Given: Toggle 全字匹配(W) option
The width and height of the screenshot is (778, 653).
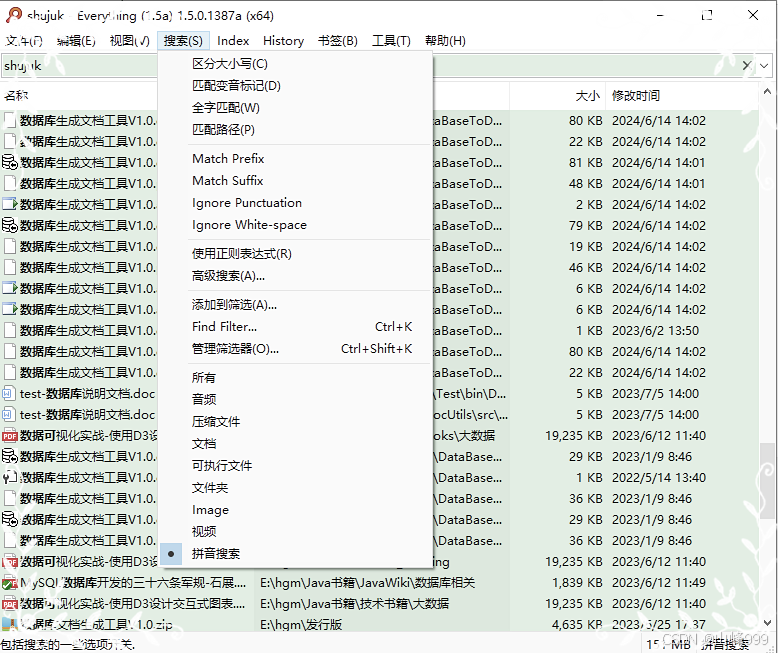Looking at the screenshot, I should click(x=295, y=108).
